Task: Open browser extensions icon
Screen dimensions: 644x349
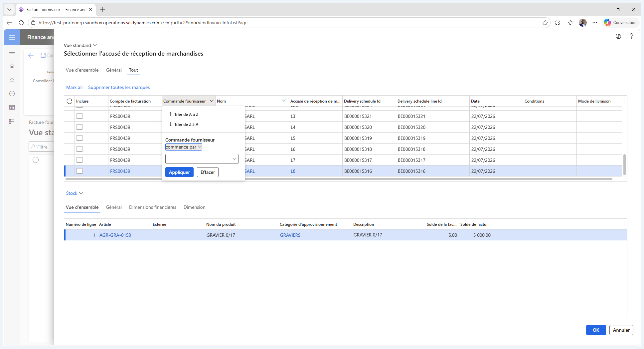Action: point(558,23)
